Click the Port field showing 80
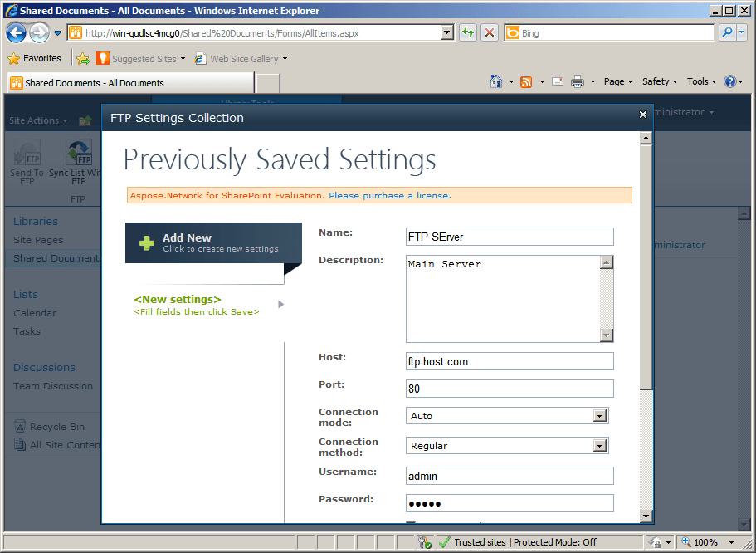 point(510,389)
